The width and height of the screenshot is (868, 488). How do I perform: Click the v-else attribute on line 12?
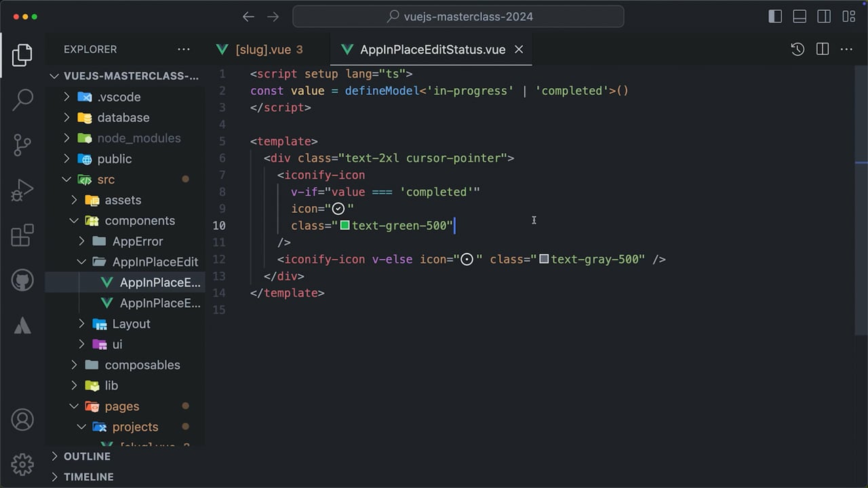tap(392, 259)
